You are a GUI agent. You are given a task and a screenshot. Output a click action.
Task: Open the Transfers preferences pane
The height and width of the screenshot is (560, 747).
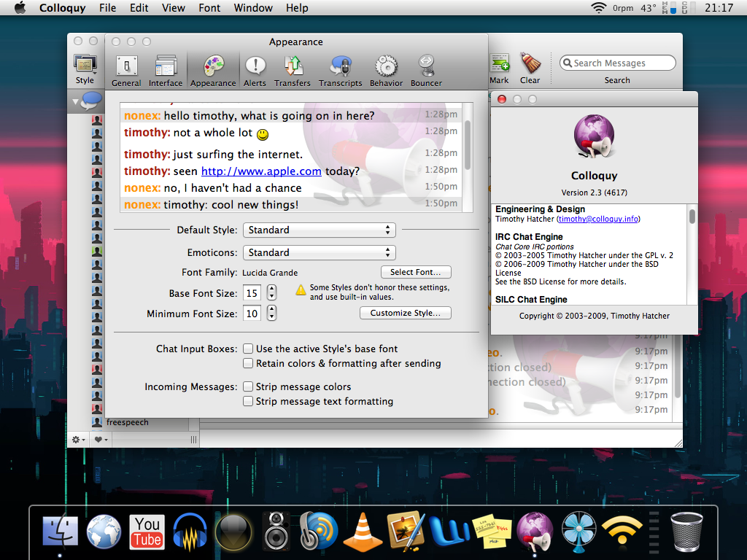pyautogui.click(x=293, y=71)
